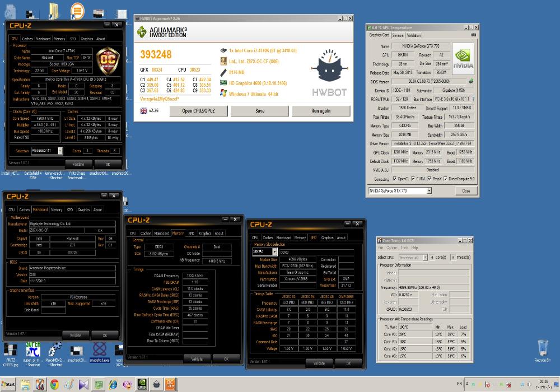The height and width of the screenshot is (392, 560).
Task: Click the Aquamark cat taskbar icon
Action: pyautogui.click(x=156, y=385)
